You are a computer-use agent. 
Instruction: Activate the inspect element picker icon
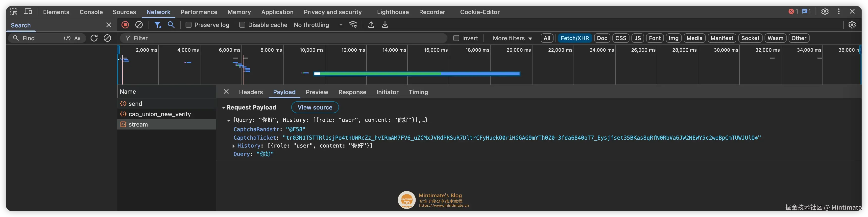14,12
